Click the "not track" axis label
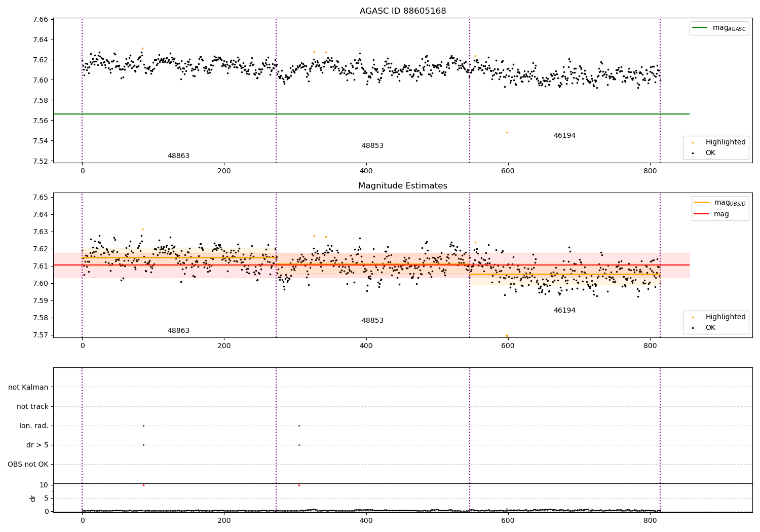Viewport: 760px width, 532px height. [x=32, y=407]
